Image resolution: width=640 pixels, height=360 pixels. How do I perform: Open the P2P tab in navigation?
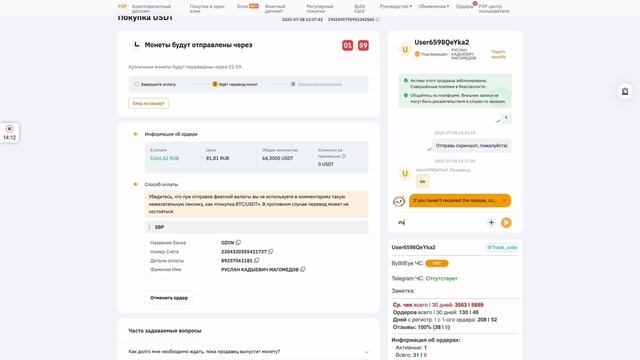(x=122, y=7)
